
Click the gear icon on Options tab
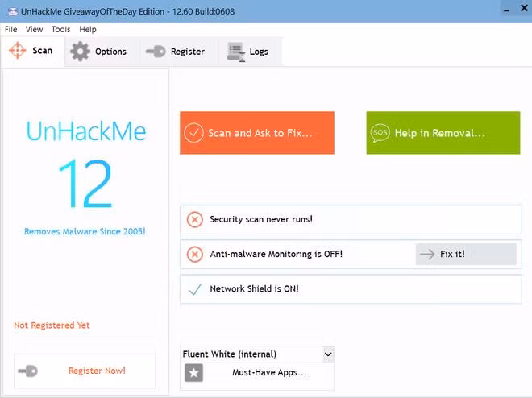click(80, 52)
